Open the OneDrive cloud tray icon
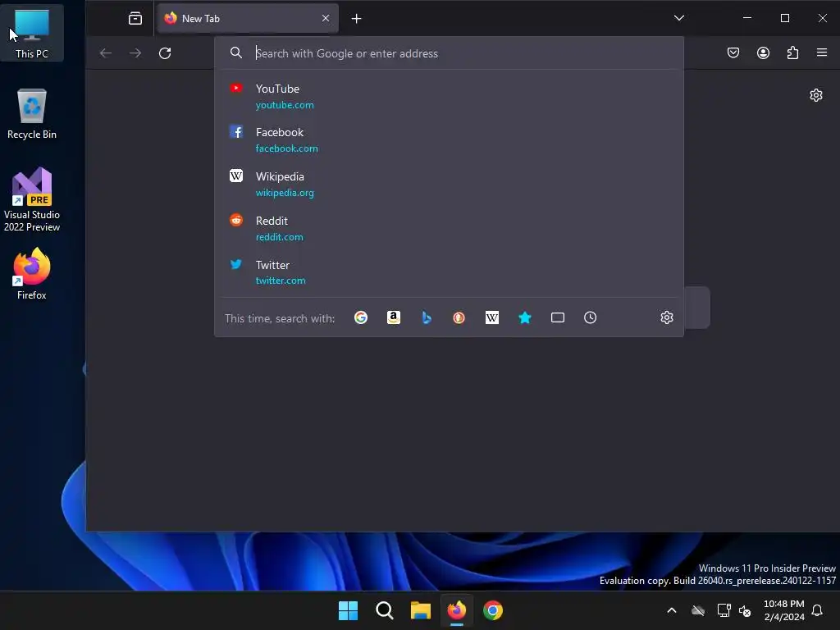Image resolution: width=840 pixels, height=630 pixels. pyautogui.click(x=697, y=610)
